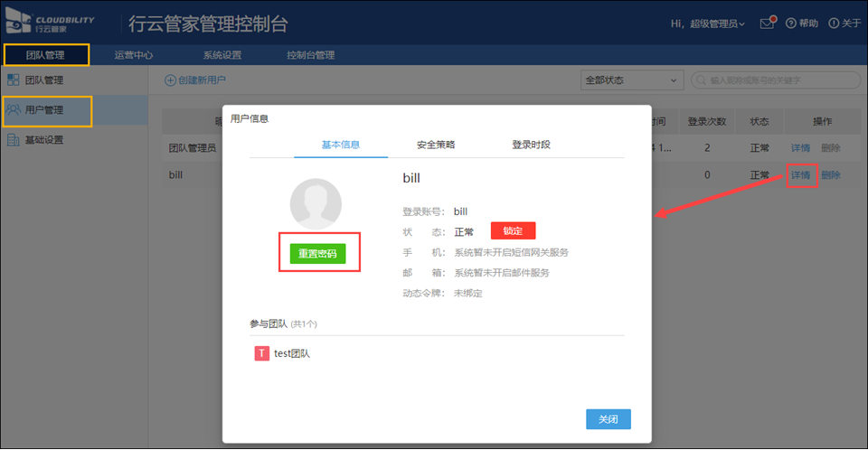Click the 登录次数 column header
This screenshot has height=450, width=868.
(x=707, y=121)
